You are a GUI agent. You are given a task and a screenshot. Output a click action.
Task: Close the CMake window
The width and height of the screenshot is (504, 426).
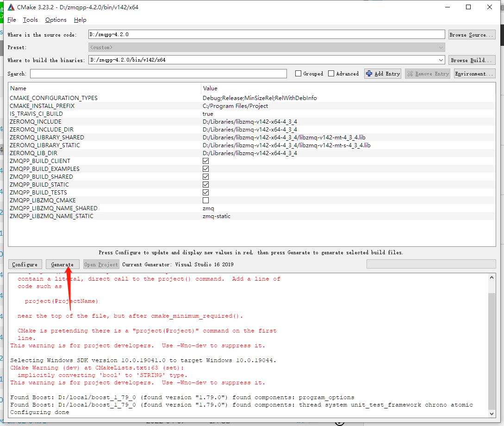[490, 7]
